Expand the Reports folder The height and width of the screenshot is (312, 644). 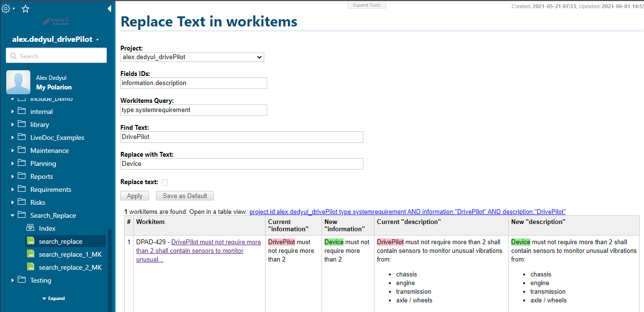tap(13, 176)
